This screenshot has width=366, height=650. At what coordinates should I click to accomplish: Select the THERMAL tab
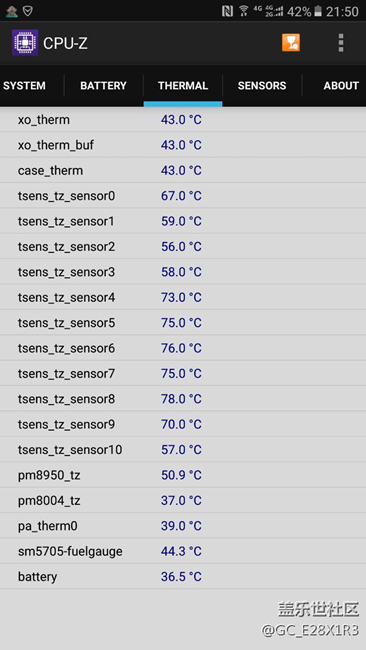click(183, 86)
